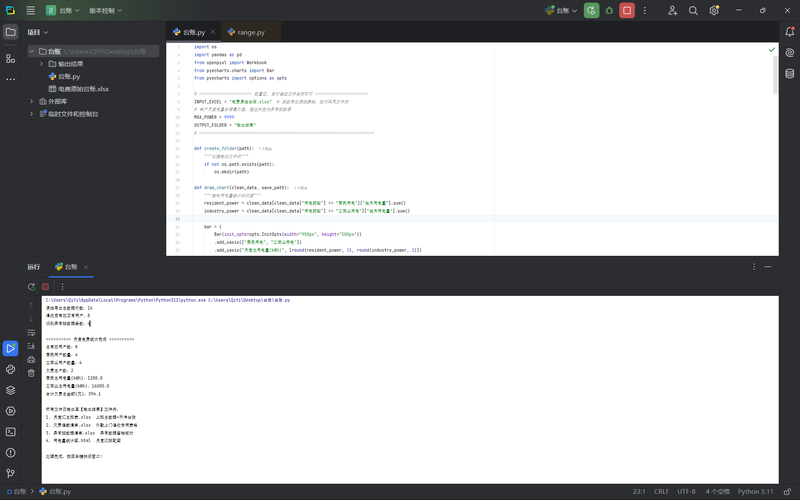This screenshot has width=800, height=500.
Task: Open Problems tool window
Action: 10,453
